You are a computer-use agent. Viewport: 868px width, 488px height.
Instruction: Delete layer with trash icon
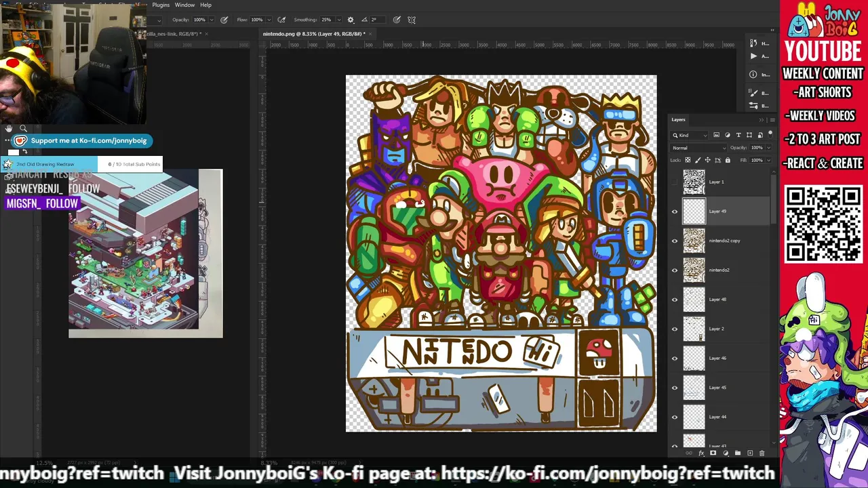point(762,453)
